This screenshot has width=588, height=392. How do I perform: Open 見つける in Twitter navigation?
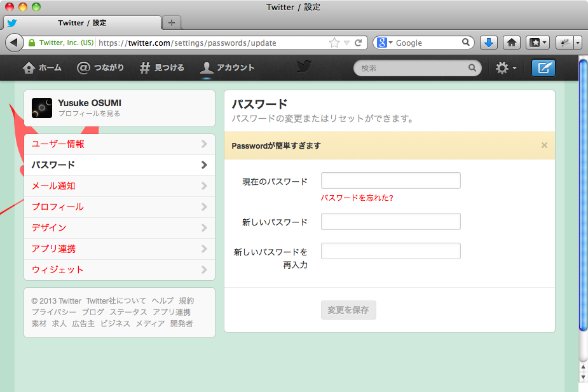(162, 68)
